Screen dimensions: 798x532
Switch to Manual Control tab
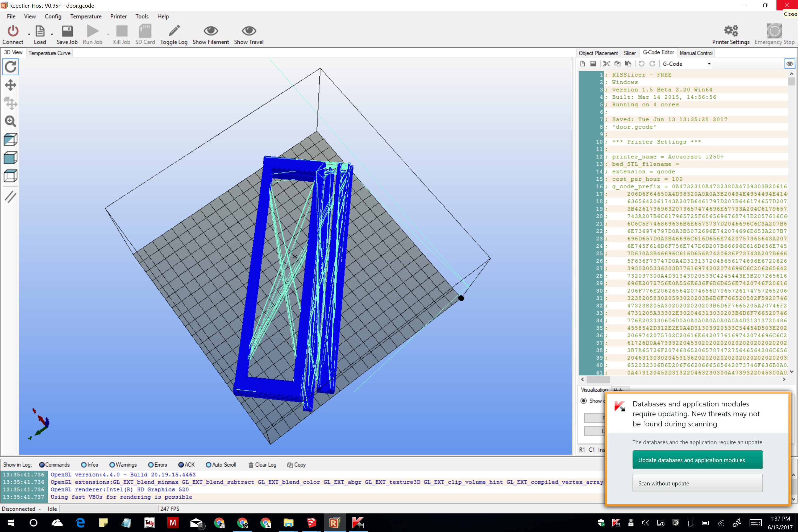tap(696, 53)
